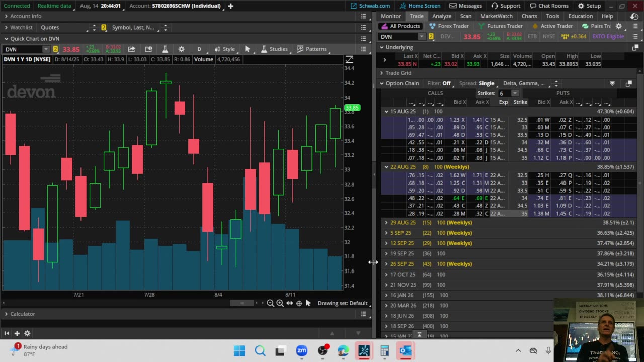The width and height of the screenshot is (644, 362).
Task: Detach the Underlying section window
Action: pyautogui.click(x=636, y=47)
